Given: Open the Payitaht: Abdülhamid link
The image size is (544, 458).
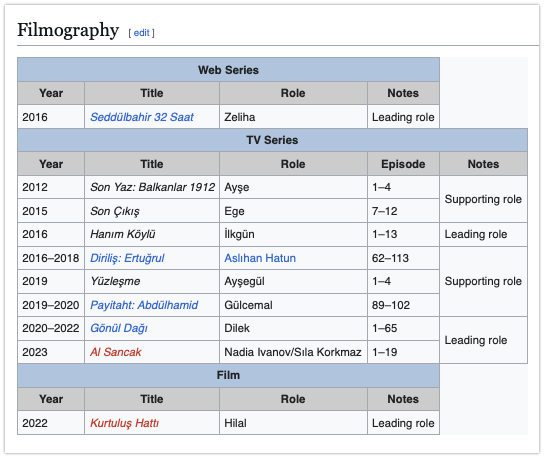Looking at the screenshot, I should 144,305.
